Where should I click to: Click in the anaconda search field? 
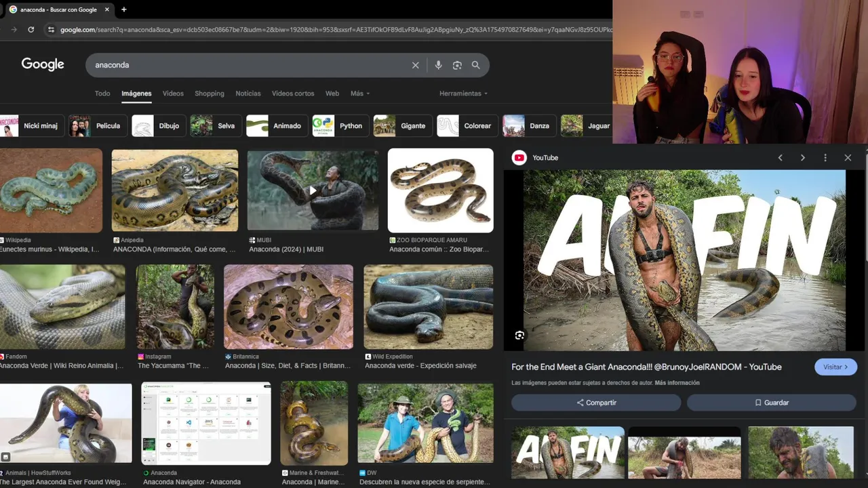[x=251, y=65]
